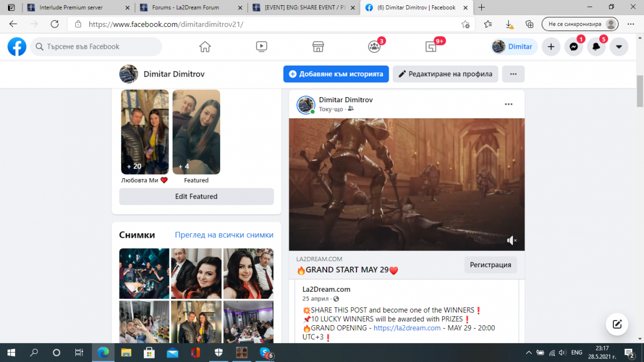Open Facebook Marketplace icon
Image resolution: width=644 pixels, height=362 pixels.
point(318,47)
